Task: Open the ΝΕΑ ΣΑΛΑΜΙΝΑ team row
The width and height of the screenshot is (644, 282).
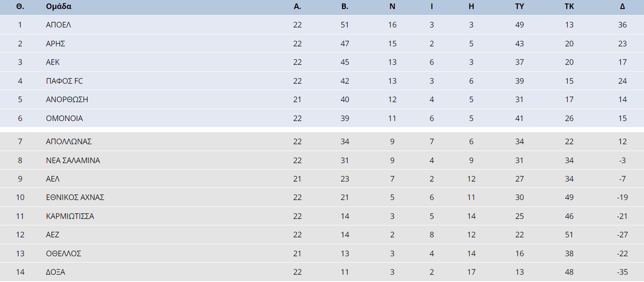Action: coord(322,160)
